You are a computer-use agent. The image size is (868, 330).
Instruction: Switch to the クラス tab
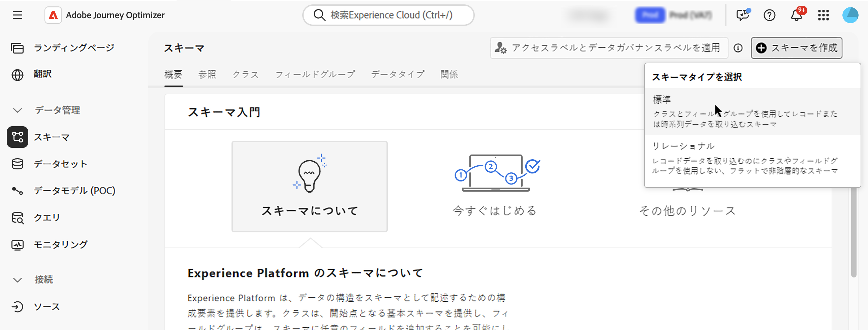click(246, 74)
